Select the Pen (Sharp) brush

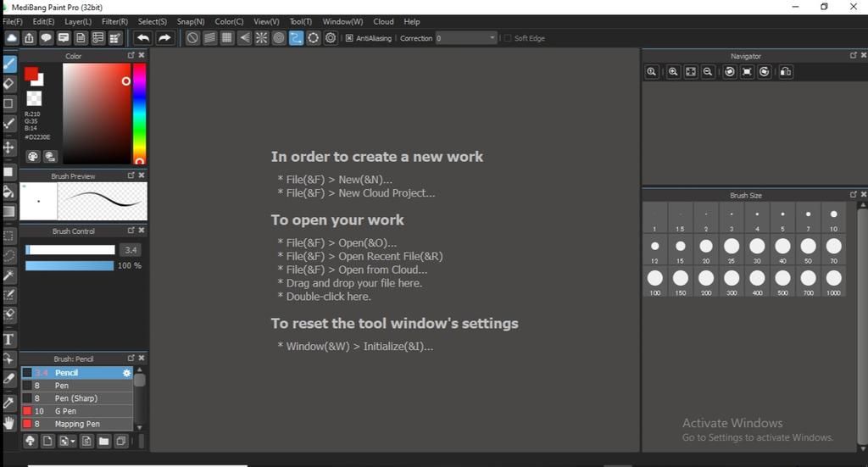tap(77, 398)
